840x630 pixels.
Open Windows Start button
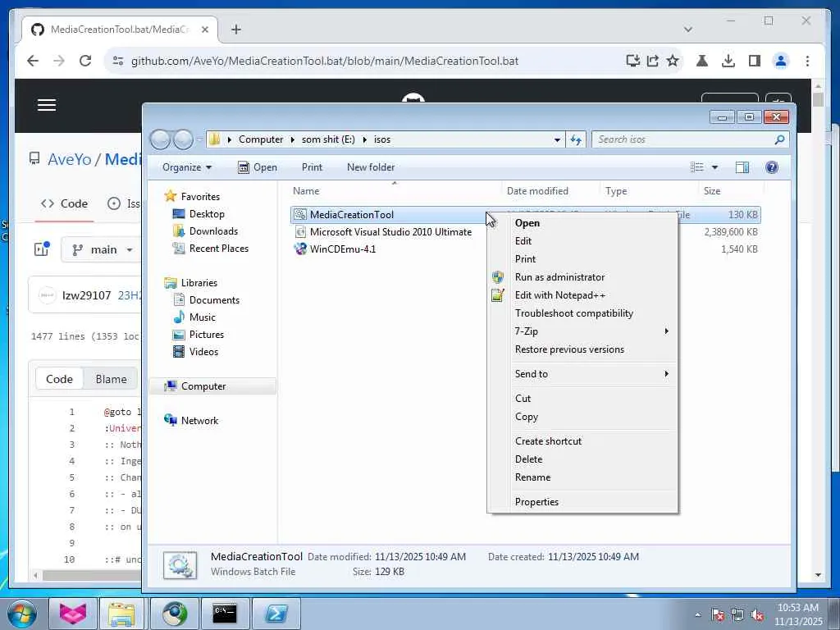click(x=21, y=614)
